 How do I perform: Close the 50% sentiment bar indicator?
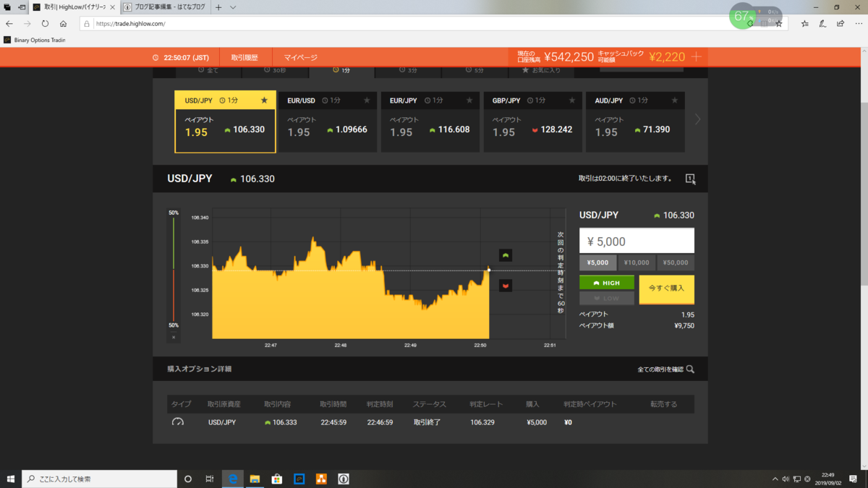(x=174, y=337)
